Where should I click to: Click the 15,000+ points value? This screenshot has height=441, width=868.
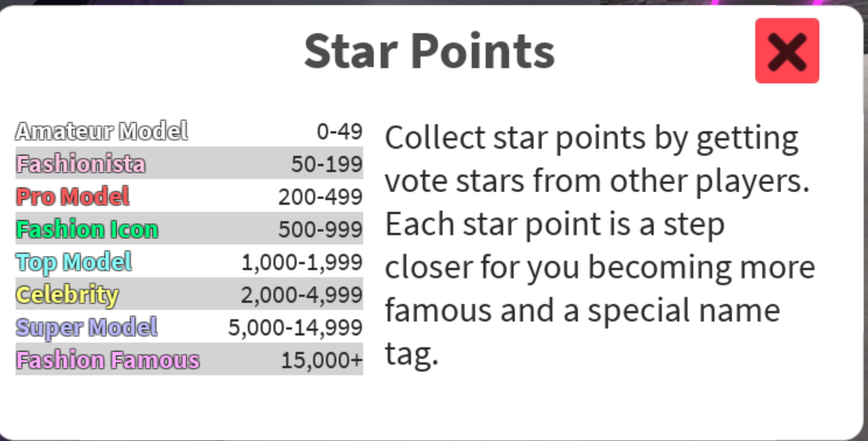tap(322, 360)
